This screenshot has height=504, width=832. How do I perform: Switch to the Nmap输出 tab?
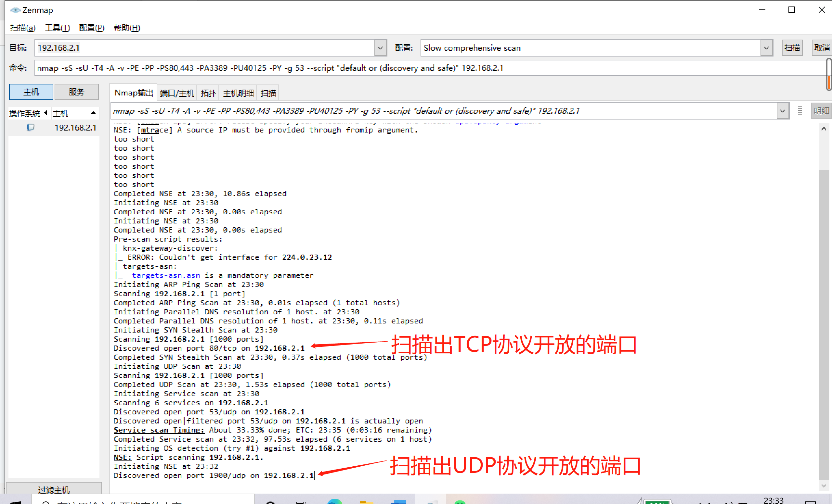[x=133, y=93]
